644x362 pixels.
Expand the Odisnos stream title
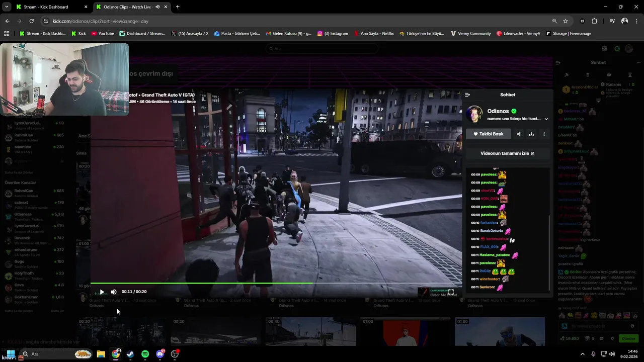pyautogui.click(x=546, y=119)
